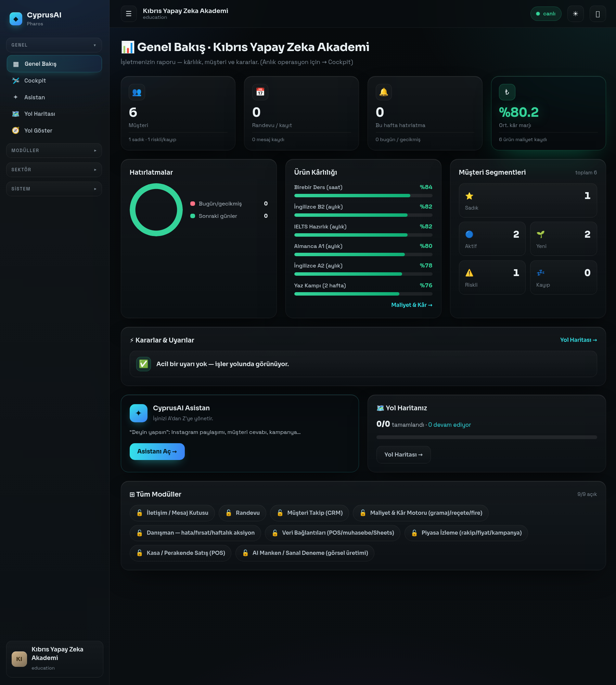Click the lock icon on AI Manken module
The image size is (616, 685).
[245, 553]
